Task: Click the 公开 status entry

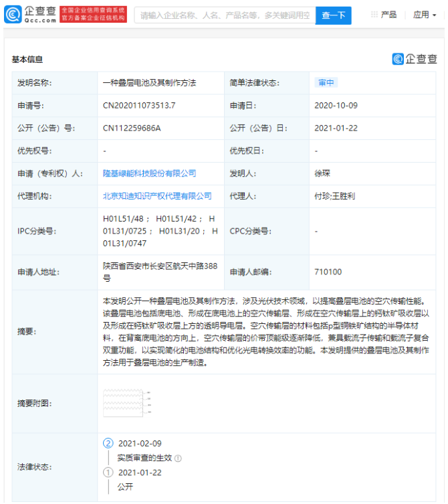Action: 125,487
